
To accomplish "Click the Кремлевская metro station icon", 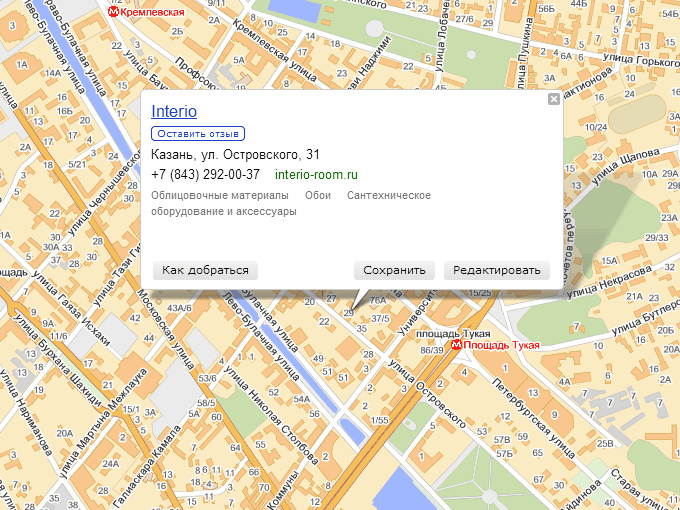I will (113, 12).
